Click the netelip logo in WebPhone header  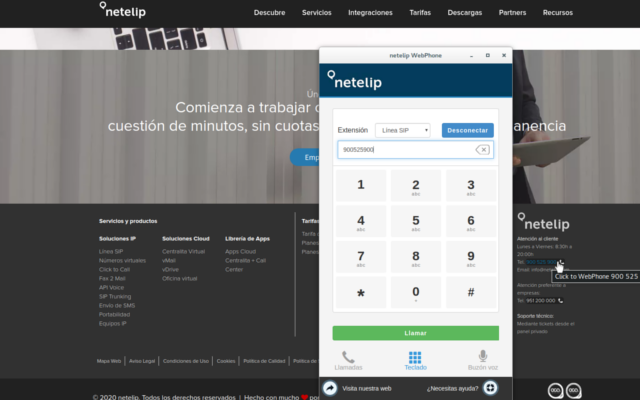355,80
